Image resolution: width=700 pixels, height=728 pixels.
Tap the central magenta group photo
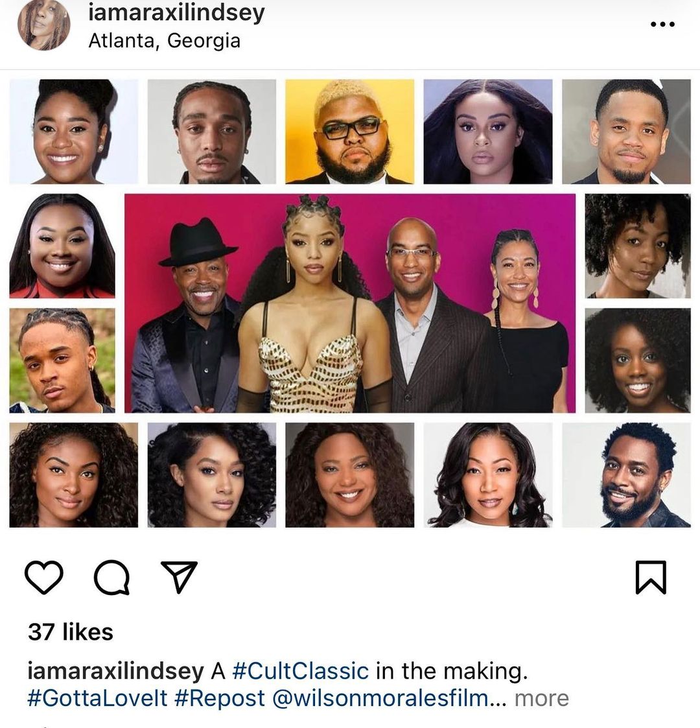[350, 303]
